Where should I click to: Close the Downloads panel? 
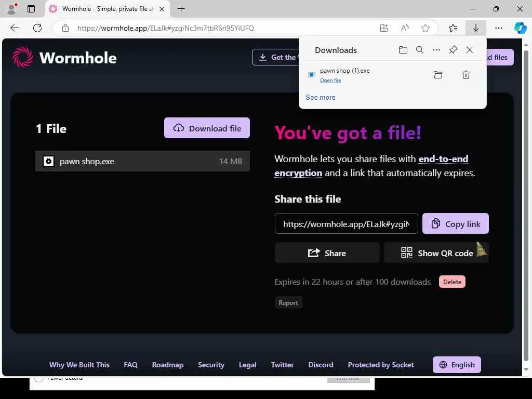pos(470,50)
